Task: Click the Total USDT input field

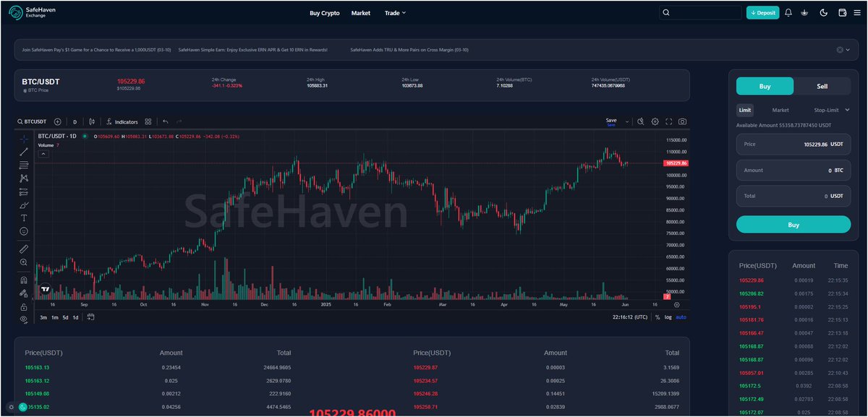Action: click(x=793, y=196)
